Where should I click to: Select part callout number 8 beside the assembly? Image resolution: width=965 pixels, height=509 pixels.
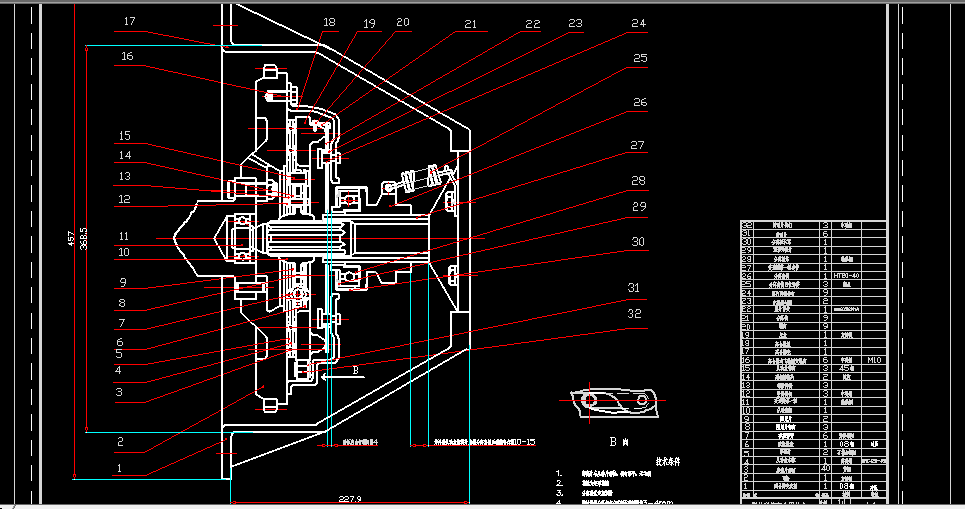click(x=122, y=303)
